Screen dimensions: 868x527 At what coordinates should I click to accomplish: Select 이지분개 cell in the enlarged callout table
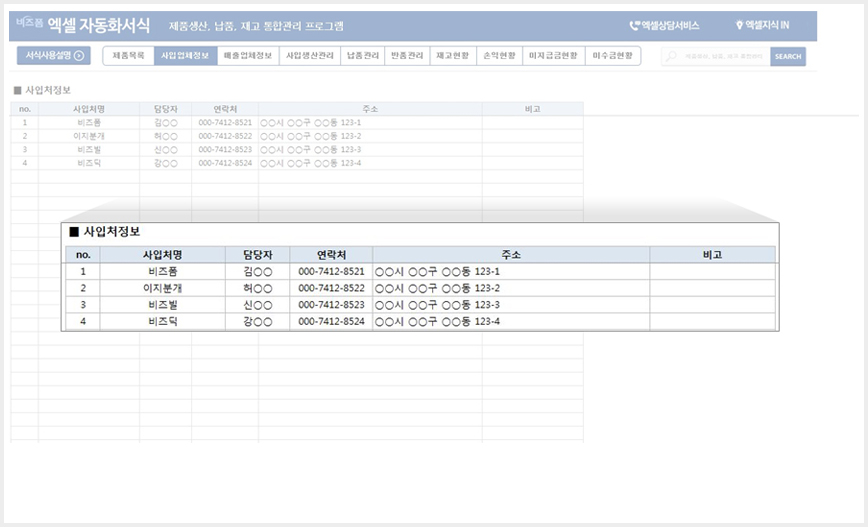pos(163,288)
